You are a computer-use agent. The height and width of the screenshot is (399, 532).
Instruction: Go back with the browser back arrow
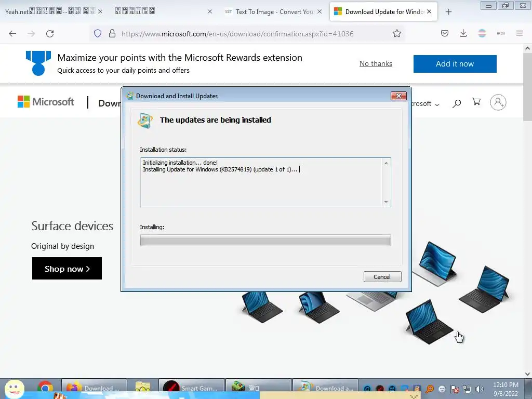tap(12, 34)
